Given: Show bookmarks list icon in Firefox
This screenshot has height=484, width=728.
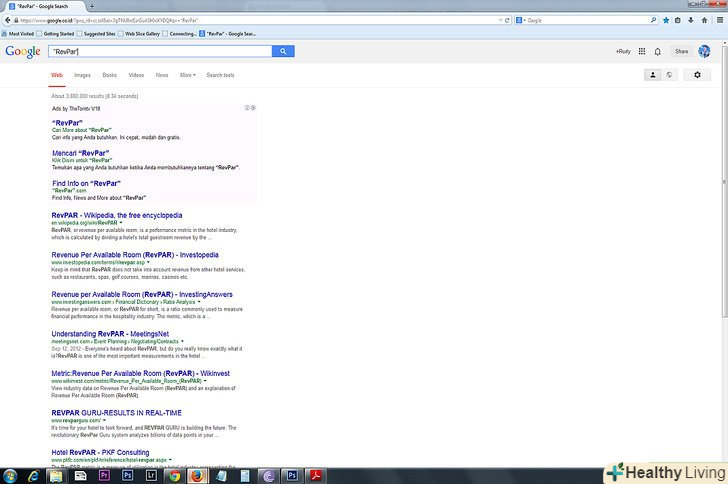Looking at the screenshot, I should [x=678, y=20].
